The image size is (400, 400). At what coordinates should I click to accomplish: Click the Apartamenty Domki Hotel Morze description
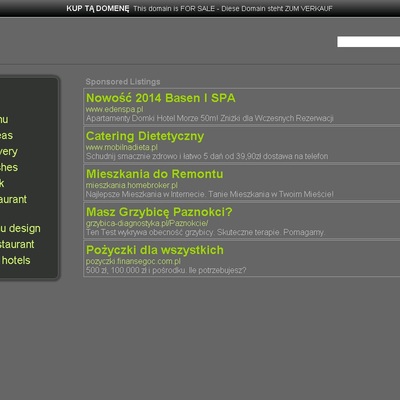click(x=210, y=118)
